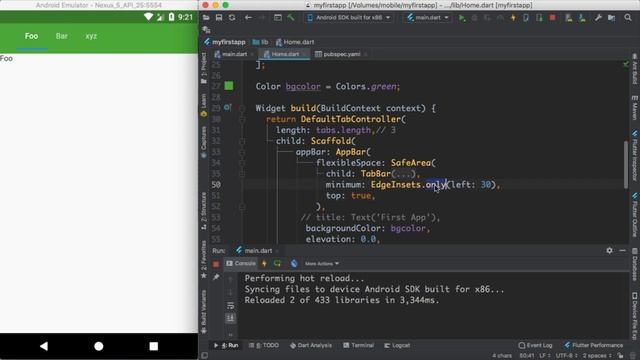640x360 pixels.
Task: Collapse the build method fold marker at line 29
Action: pos(242,108)
